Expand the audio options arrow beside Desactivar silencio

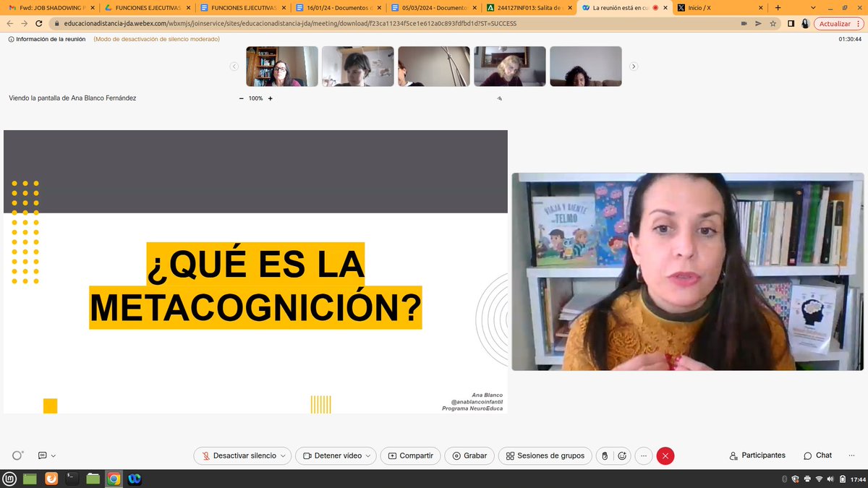(284, 456)
